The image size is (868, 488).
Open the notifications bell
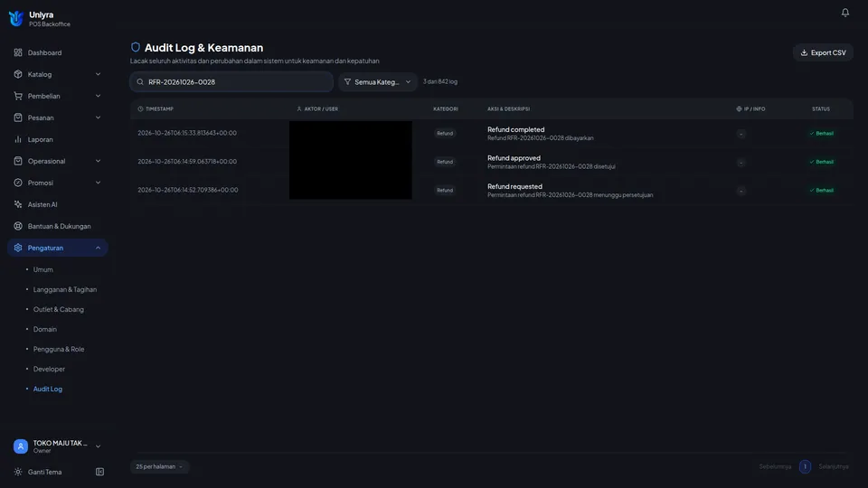point(844,13)
